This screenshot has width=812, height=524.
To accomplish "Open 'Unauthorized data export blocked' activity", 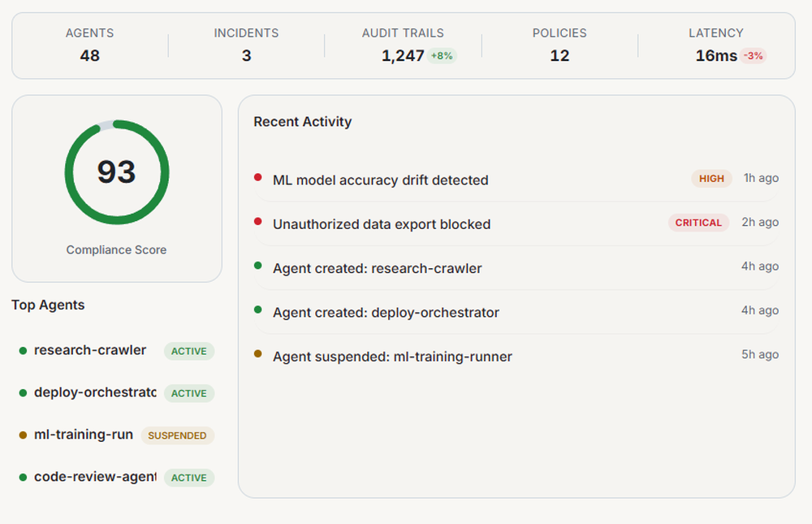I will pyautogui.click(x=516, y=223).
